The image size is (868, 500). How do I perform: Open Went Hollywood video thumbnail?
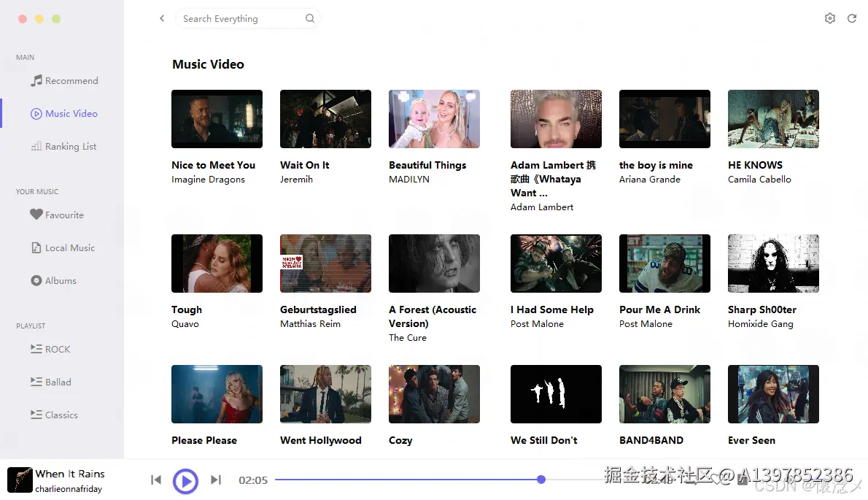[x=325, y=394]
